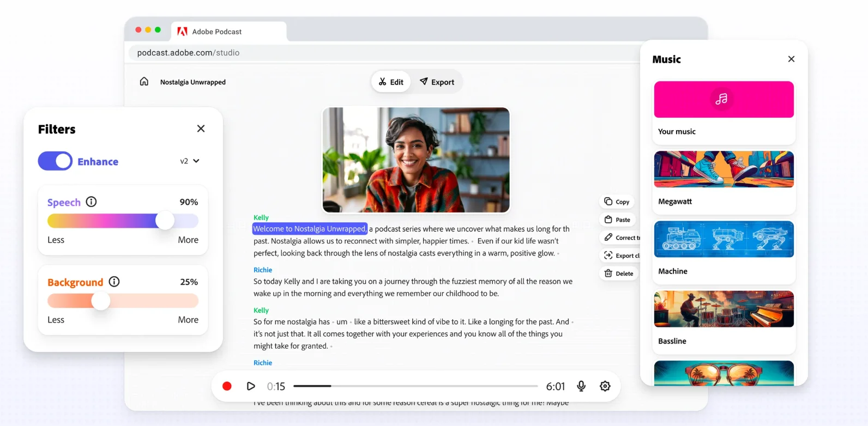The height and width of the screenshot is (426, 868).
Task: Click the Speech filter label
Action: [64, 202]
